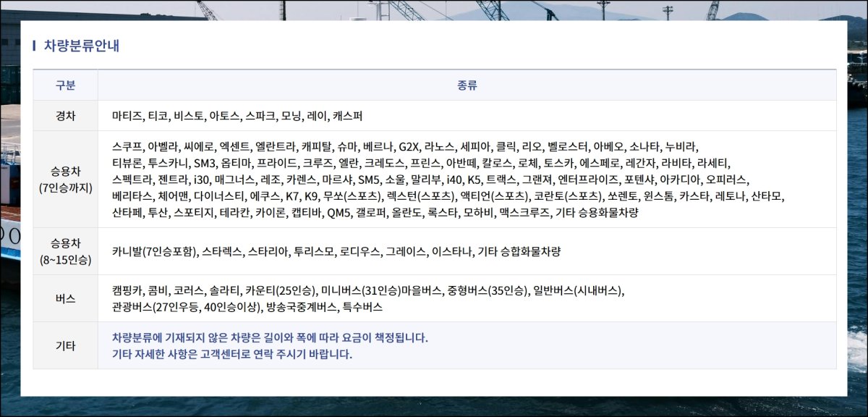Image resolution: width=868 pixels, height=417 pixels.
Task: Click the 승용차 (7인승까지) category cell
Action: tap(66, 179)
